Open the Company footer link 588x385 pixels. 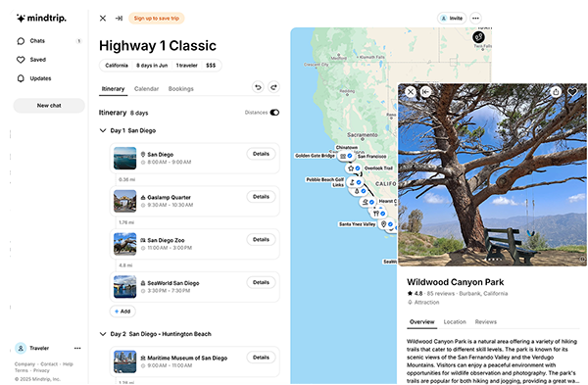24,364
